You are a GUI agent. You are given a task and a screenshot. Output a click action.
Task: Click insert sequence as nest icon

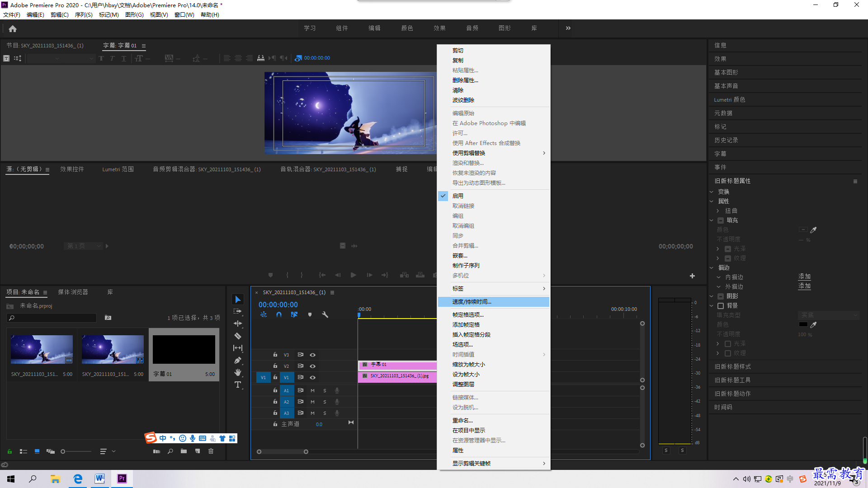pyautogui.click(x=264, y=314)
